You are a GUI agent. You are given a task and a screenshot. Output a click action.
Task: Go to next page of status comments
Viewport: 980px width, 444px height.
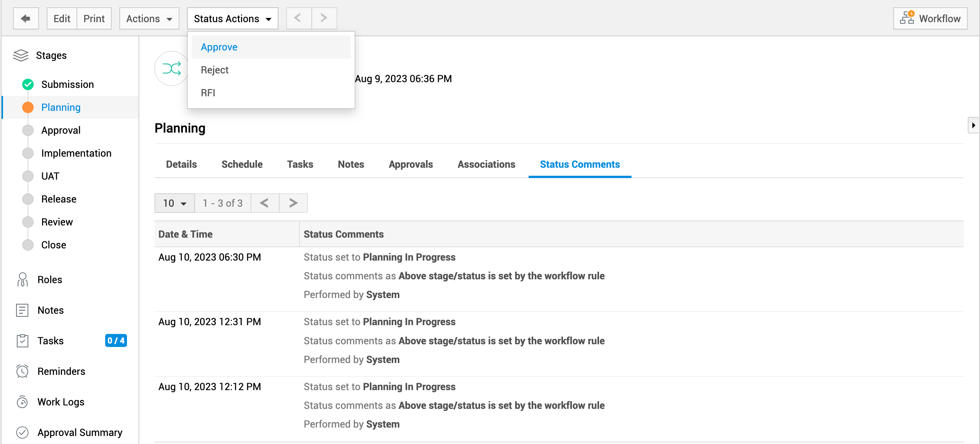point(293,203)
